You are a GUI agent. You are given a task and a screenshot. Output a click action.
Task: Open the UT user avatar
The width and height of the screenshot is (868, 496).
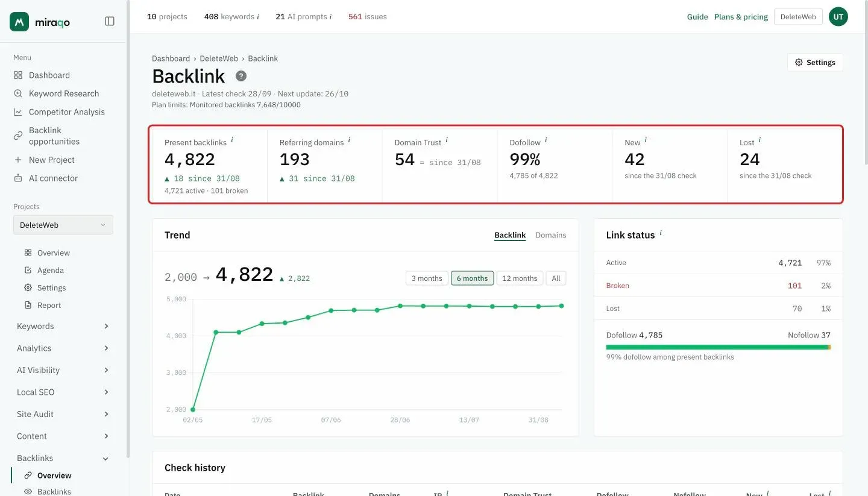[838, 17]
